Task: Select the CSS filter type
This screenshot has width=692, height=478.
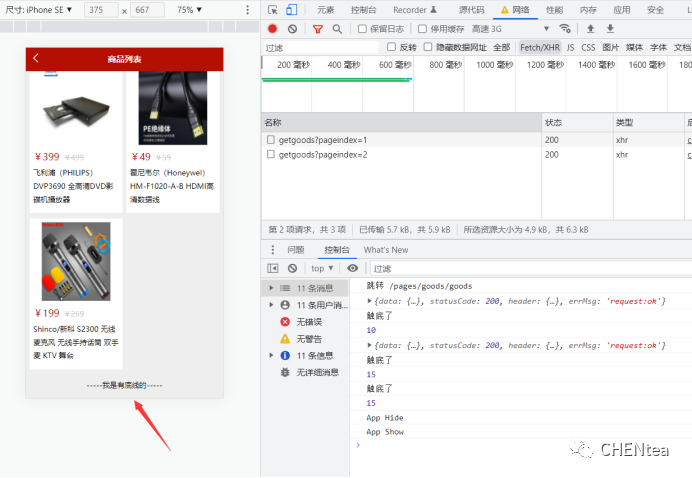Action: [588, 47]
